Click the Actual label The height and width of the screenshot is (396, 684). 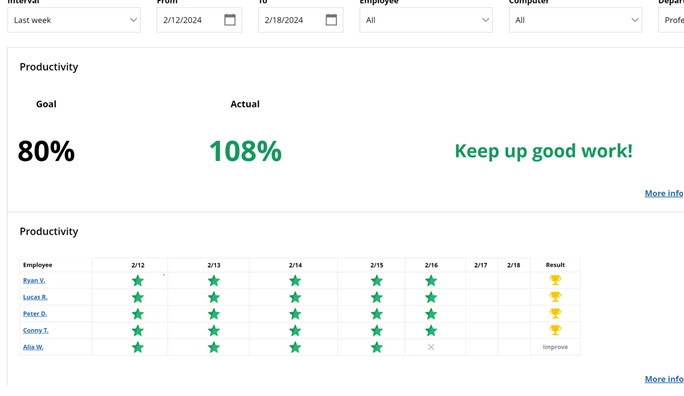click(x=245, y=104)
